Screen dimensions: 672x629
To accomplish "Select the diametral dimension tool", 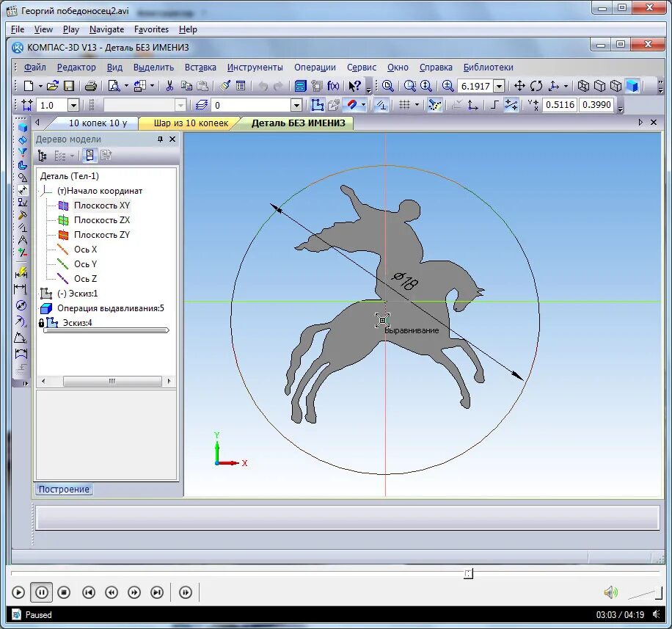I will [21, 306].
